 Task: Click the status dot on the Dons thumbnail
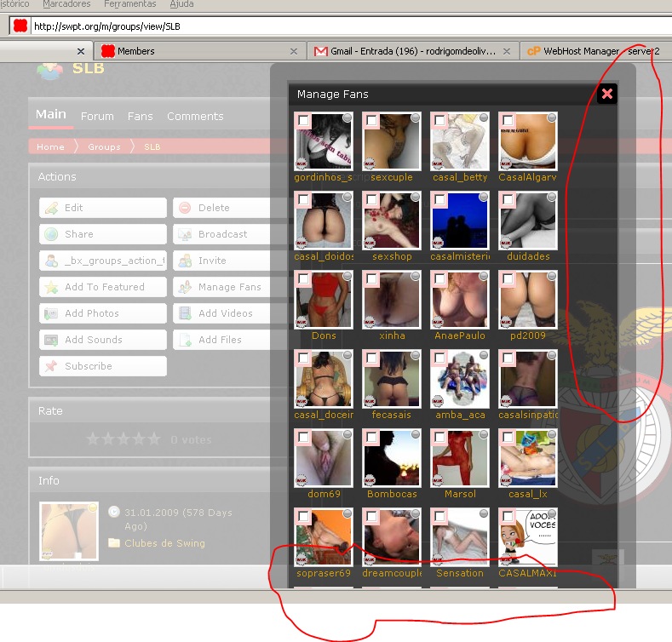(347, 276)
